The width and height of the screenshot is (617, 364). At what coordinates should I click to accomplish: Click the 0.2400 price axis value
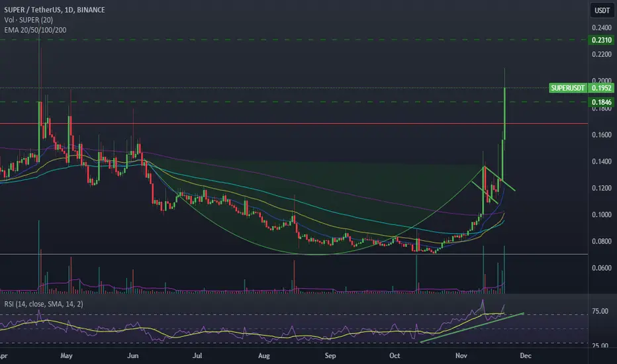pyautogui.click(x=602, y=28)
